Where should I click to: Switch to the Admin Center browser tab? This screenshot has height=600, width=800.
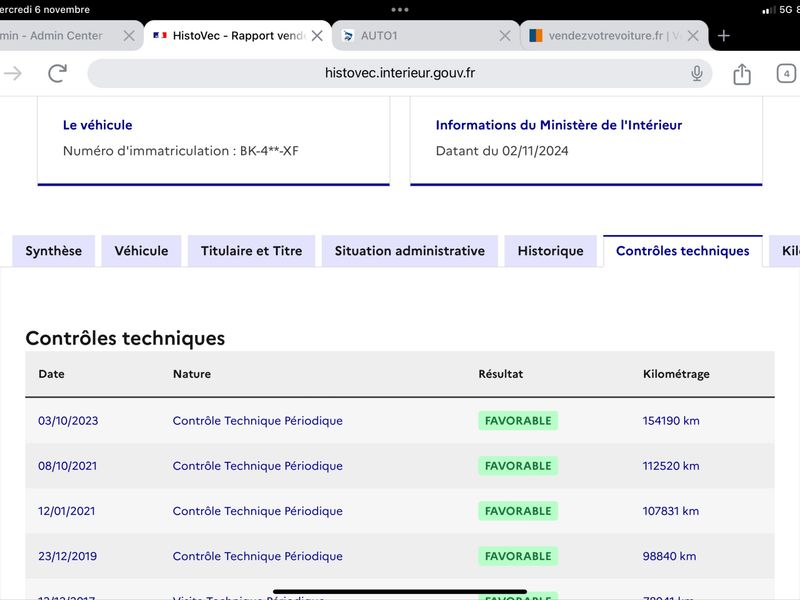click(71, 36)
